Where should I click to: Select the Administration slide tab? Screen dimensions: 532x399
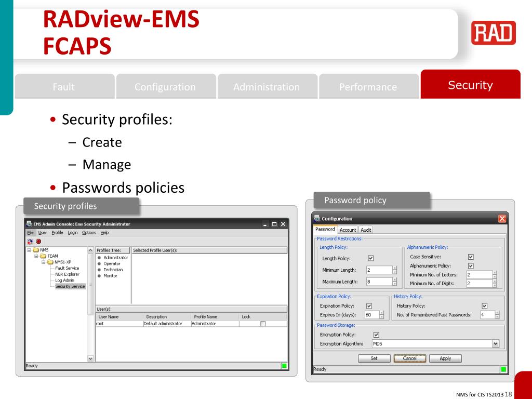coord(267,87)
